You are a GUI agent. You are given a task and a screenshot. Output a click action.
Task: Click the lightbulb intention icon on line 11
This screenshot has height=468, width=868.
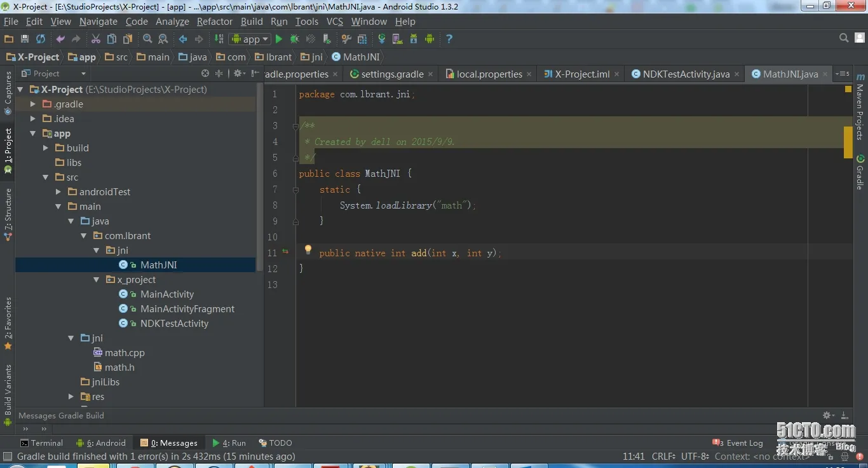308,251
